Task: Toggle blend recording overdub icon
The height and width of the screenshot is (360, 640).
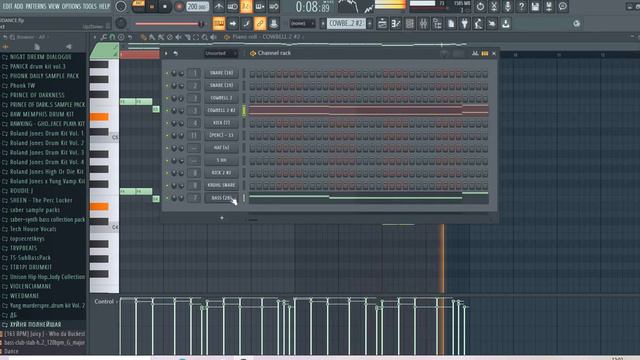Action: pos(260,7)
